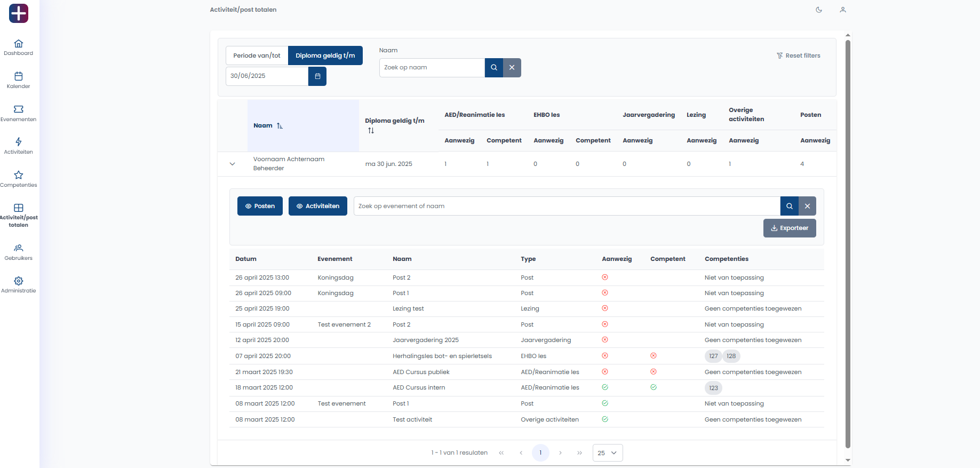This screenshot has width=980, height=468.
Task: Open the date picker calendar button
Action: click(x=317, y=76)
